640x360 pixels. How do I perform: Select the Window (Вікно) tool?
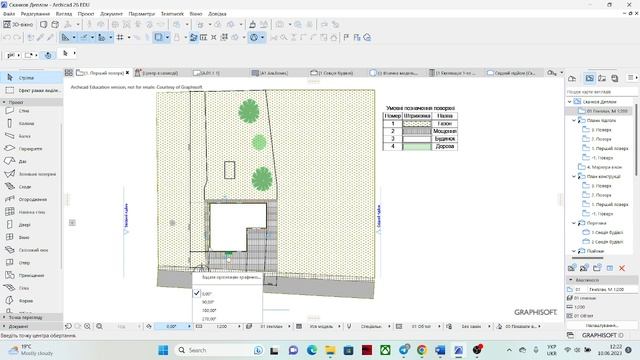31,237
